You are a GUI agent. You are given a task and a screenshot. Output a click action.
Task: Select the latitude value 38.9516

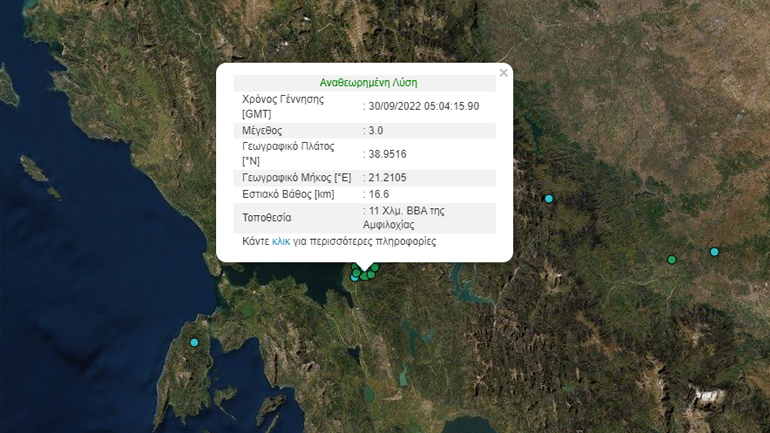pyautogui.click(x=387, y=154)
